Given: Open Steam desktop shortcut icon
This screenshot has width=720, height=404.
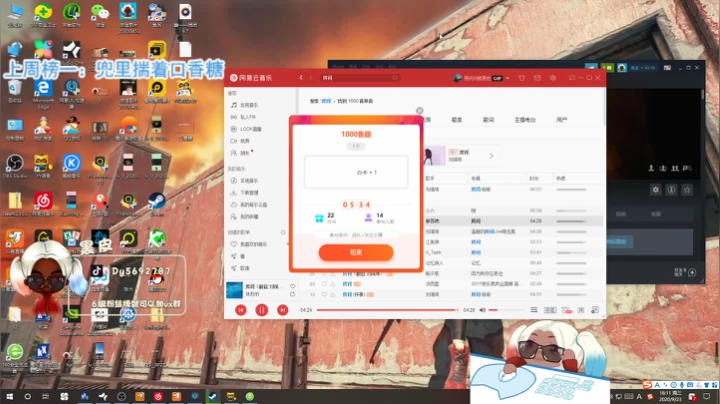Looking at the screenshot, I should 157,203.
